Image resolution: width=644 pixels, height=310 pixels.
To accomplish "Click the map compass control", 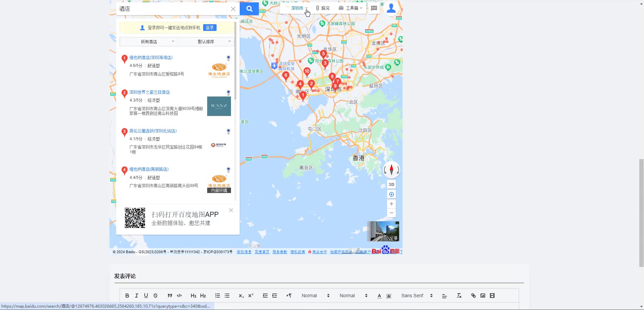I will 392,169.
